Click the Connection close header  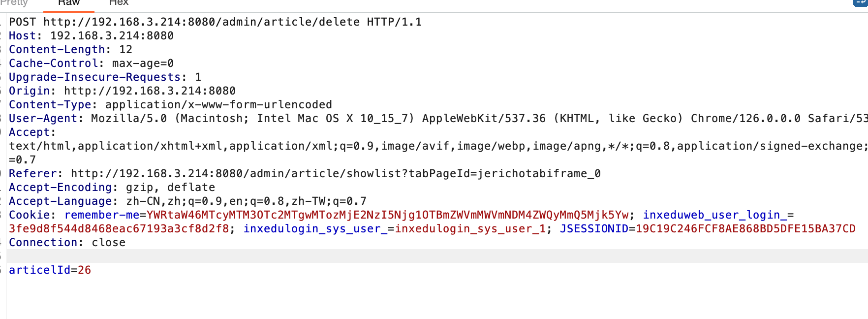67,243
